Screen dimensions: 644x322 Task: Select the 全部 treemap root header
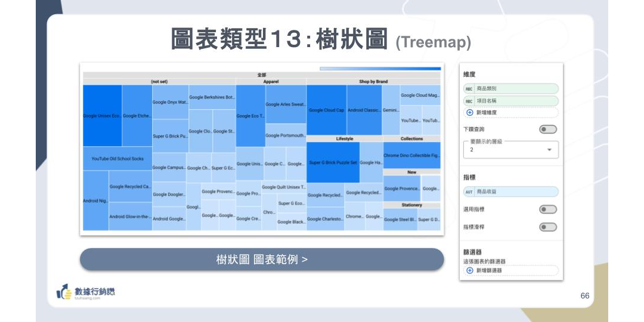pos(262,75)
